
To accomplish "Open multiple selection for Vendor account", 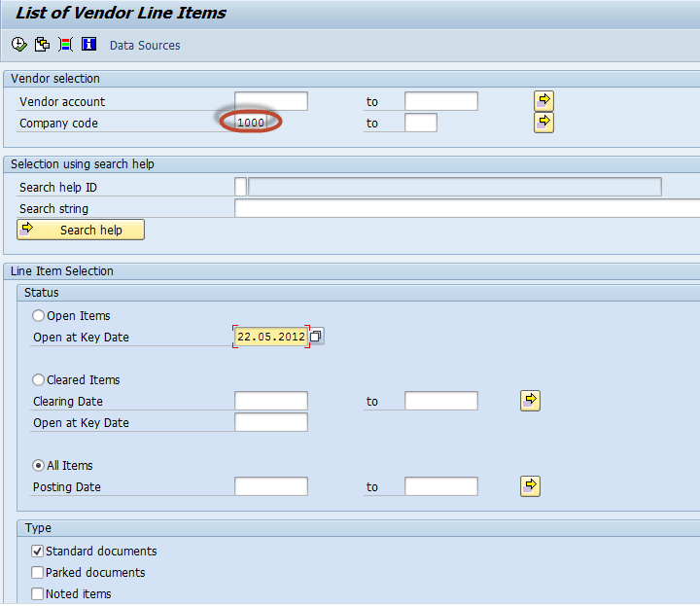I will click(543, 101).
